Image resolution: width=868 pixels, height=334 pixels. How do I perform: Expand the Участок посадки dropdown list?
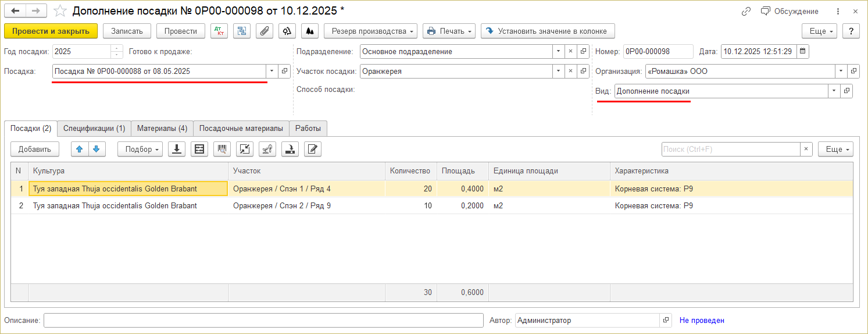(x=558, y=71)
